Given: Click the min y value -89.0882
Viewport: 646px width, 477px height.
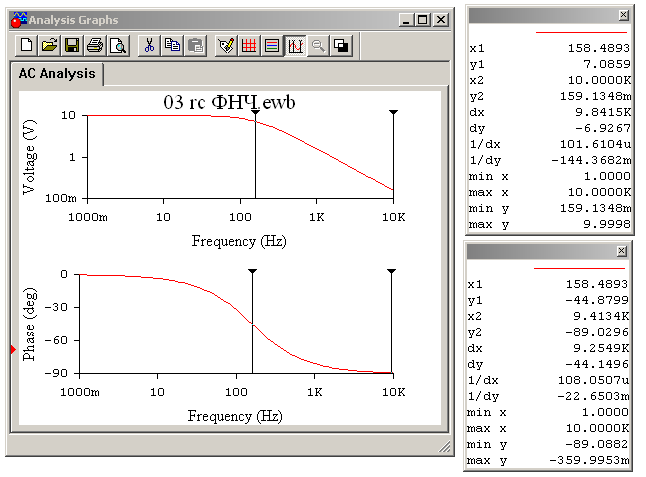Looking at the screenshot, I should pyautogui.click(x=597, y=444).
